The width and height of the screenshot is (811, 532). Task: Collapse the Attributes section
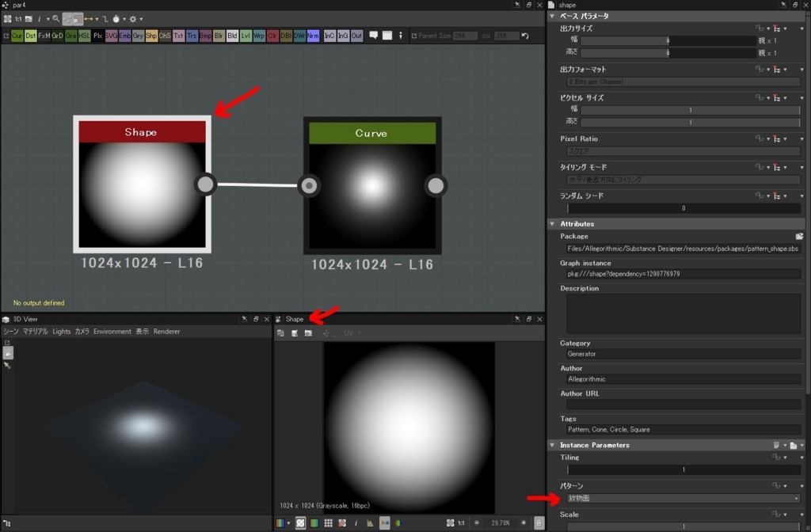click(552, 224)
